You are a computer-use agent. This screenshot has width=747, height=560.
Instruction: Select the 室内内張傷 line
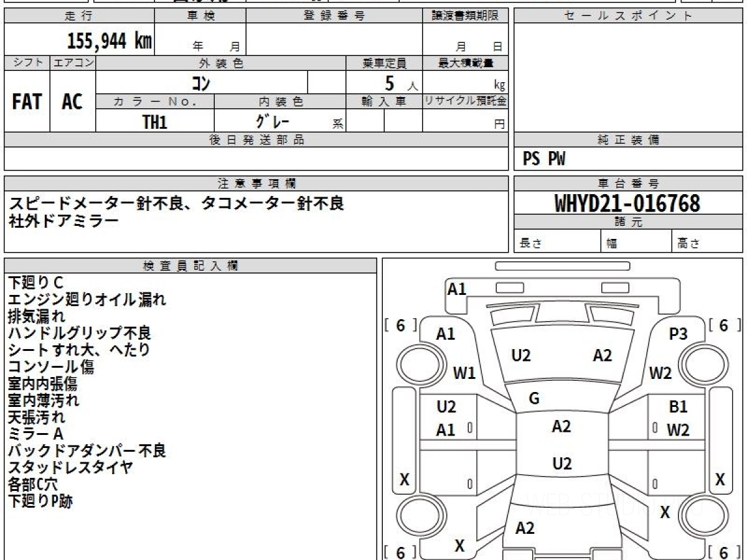(42, 384)
